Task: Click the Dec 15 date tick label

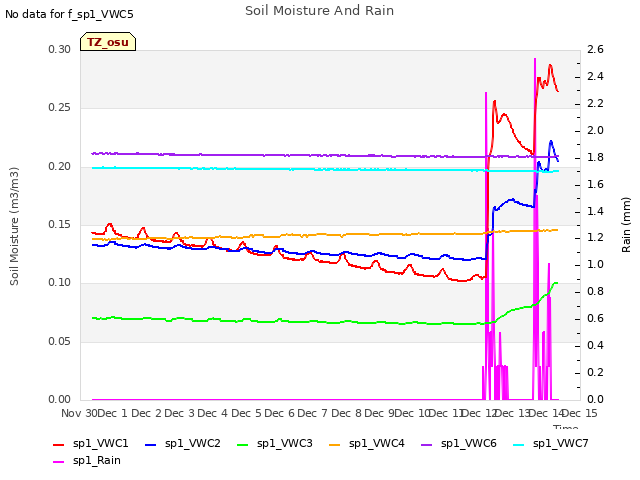Action: 580,413
